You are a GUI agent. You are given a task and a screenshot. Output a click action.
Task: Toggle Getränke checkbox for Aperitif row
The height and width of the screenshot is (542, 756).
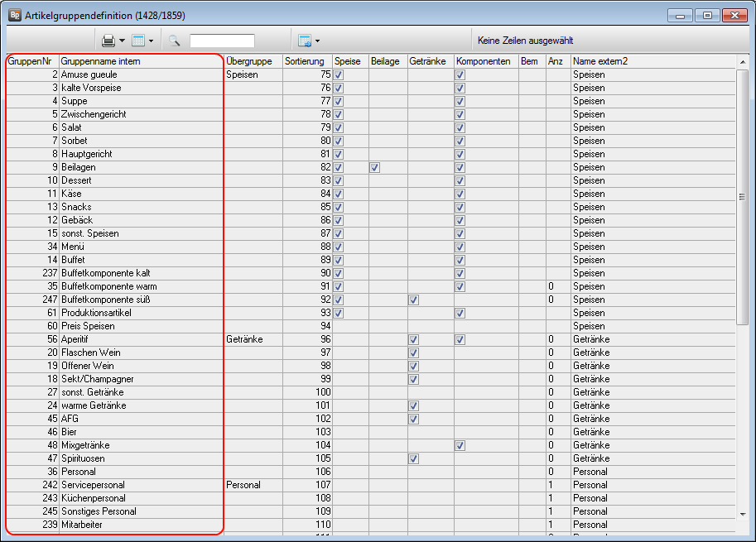coord(413,339)
